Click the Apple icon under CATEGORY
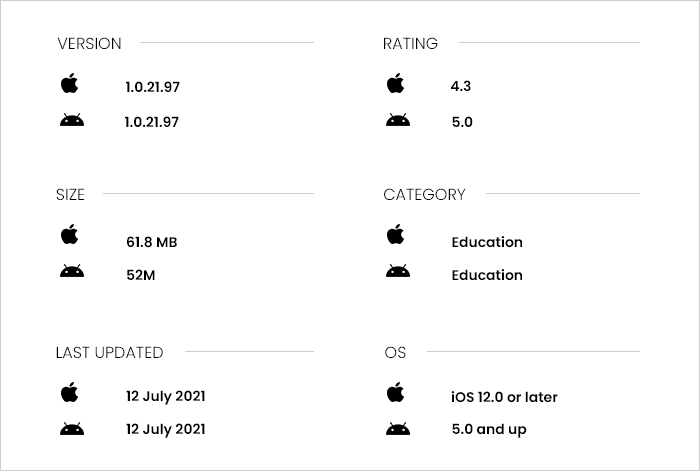 coord(395,234)
